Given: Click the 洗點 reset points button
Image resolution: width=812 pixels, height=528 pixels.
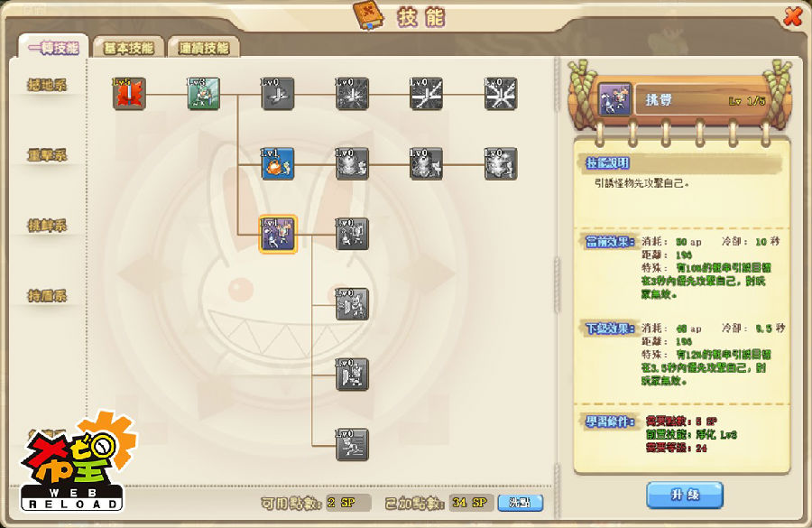Looking at the screenshot, I should (x=521, y=503).
